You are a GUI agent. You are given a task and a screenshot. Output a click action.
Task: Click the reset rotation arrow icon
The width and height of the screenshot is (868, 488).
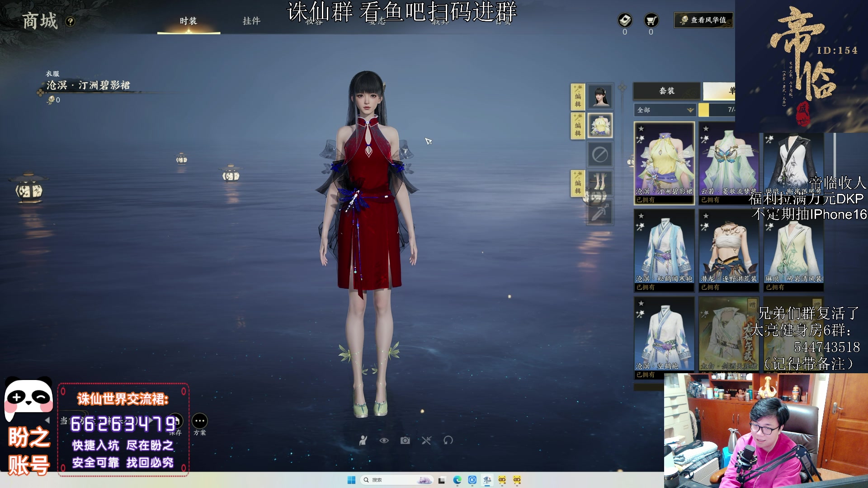[448, 440]
